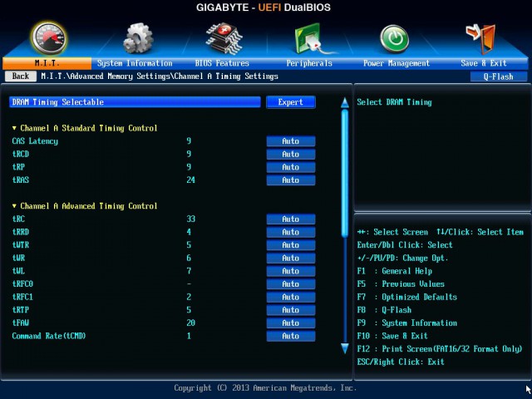Open the Save & Exit tab
Screen dimensions: 532x399
click(x=484, y=63)
